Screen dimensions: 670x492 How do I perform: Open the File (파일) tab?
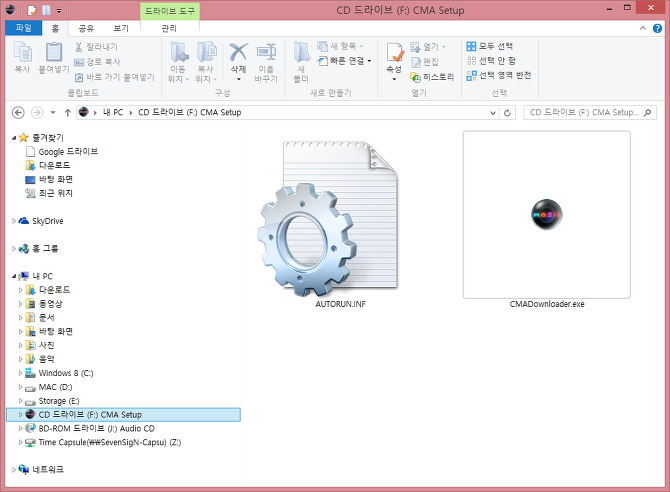pos(24,28)
